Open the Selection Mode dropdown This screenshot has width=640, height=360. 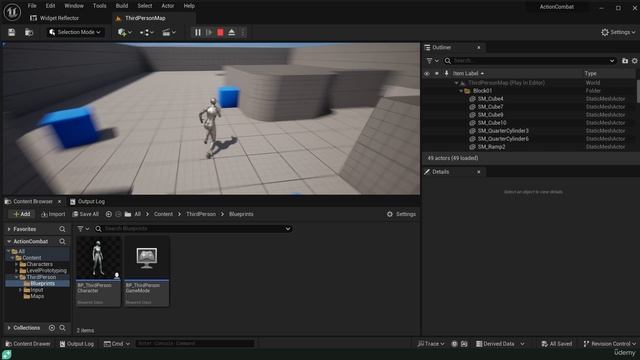tap(75, 32)
